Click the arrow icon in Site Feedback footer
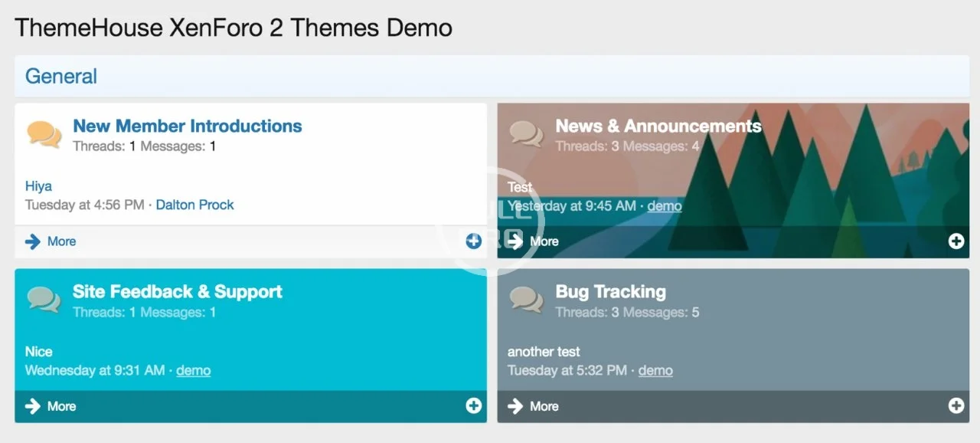The width and height of the screenshot is (980, 443). [32, 406]
